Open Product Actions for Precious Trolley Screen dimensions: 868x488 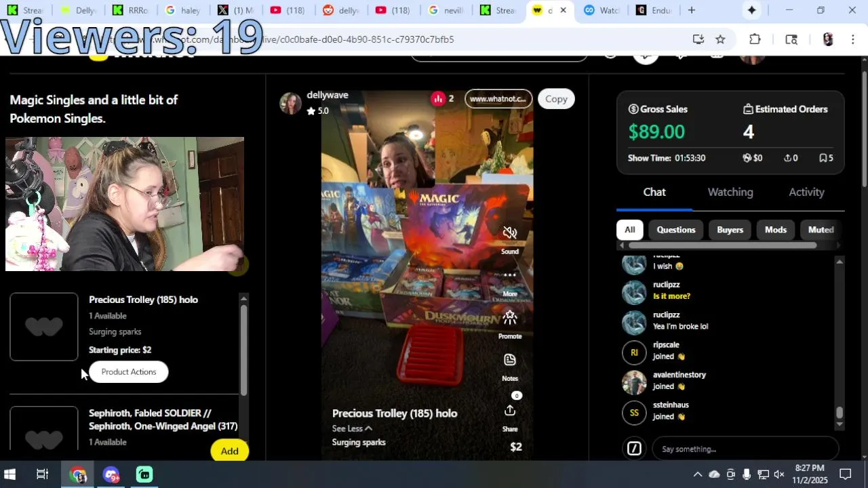click(129, 371)
